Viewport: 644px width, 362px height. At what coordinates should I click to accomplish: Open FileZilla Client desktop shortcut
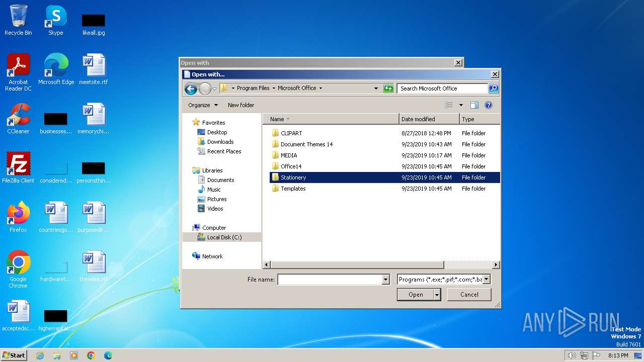pyautogui.click(x=18, y=168)
